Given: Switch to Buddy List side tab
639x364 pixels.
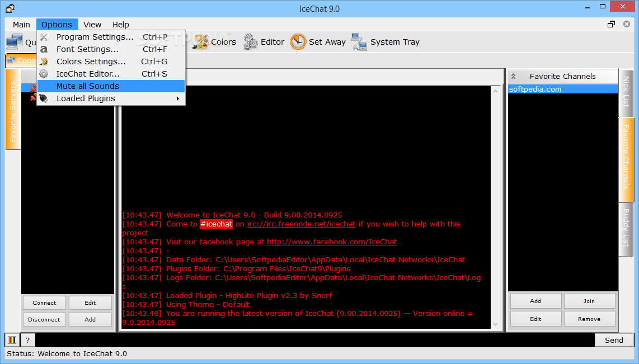Looking at the screenshot, I should (626, 229).
